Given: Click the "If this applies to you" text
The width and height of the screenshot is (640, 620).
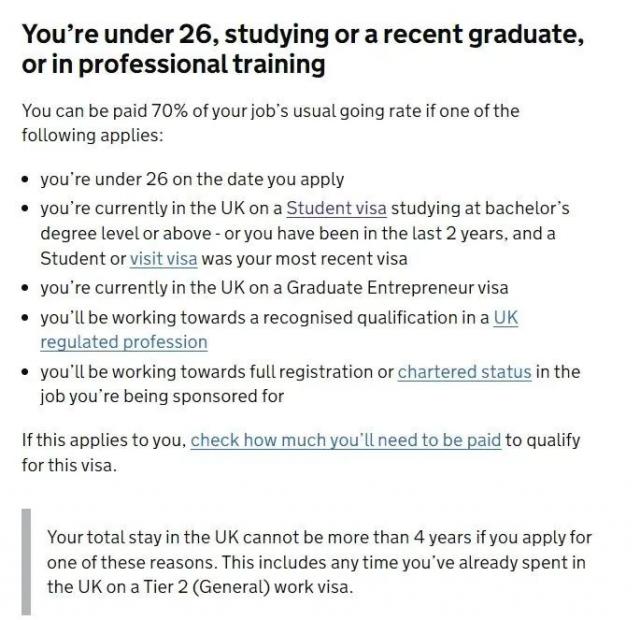Looking at the screenshot, I should point(103,440).
